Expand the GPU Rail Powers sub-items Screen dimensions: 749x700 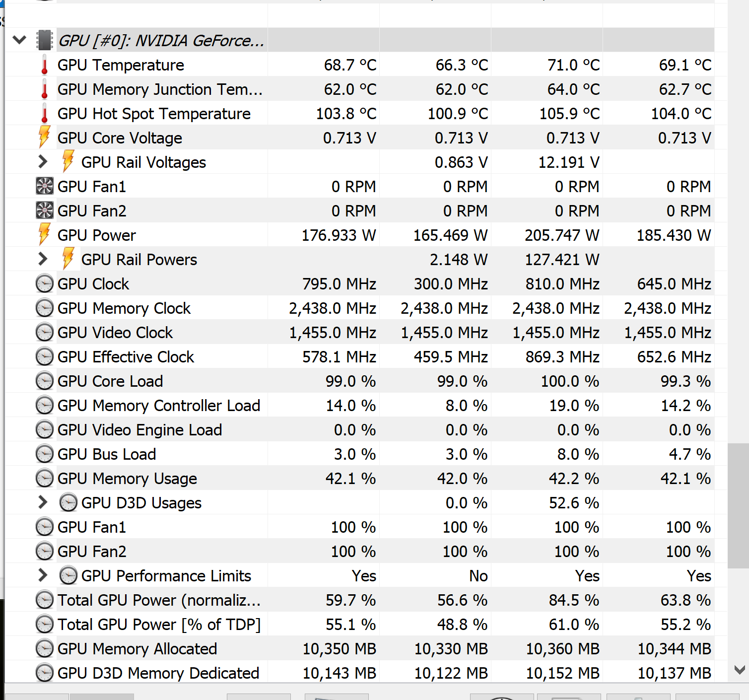pos(43,259)
